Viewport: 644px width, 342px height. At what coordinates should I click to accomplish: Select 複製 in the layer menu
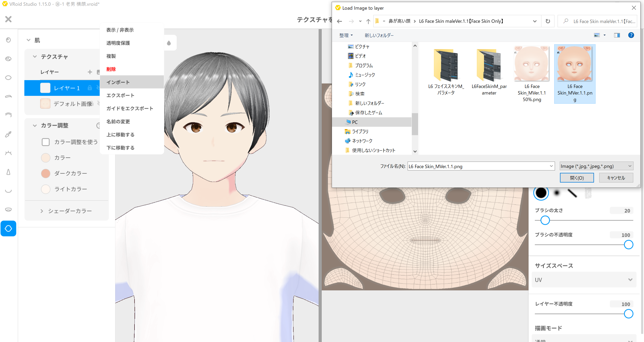click(x=111, y=56)
